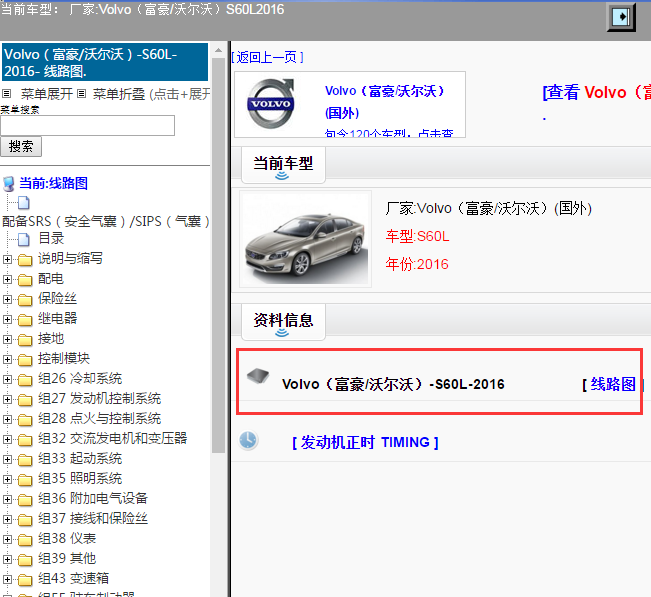Expand the 说明与缩写 tree node
The width and height of the screenshot is (651, 597).
[x=7, y=259]
